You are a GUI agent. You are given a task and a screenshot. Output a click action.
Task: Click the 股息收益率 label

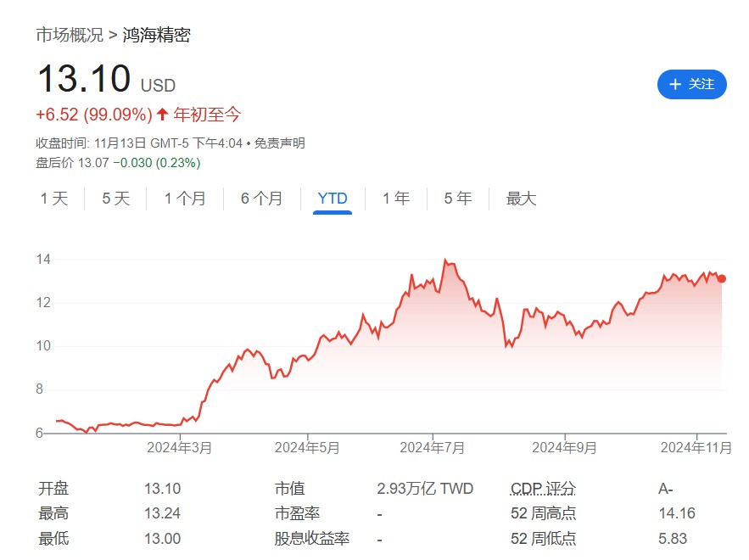coord(312,539)
